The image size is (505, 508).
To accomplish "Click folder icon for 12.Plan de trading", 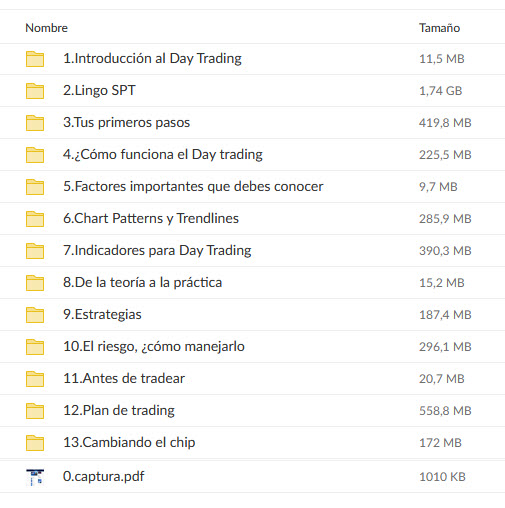I will 35,411.
